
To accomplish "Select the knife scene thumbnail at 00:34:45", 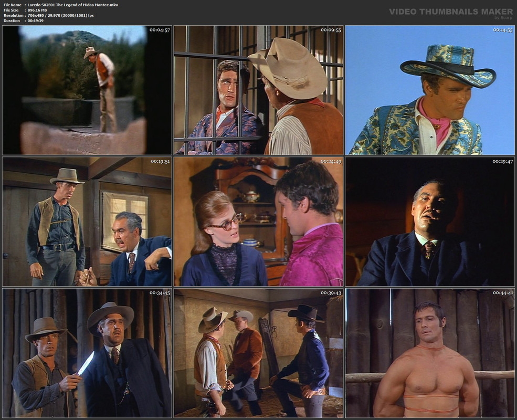I will (x=87, y=353).
